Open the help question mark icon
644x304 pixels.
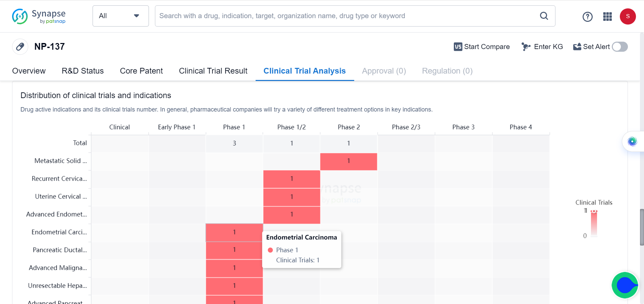coord(587,16)
